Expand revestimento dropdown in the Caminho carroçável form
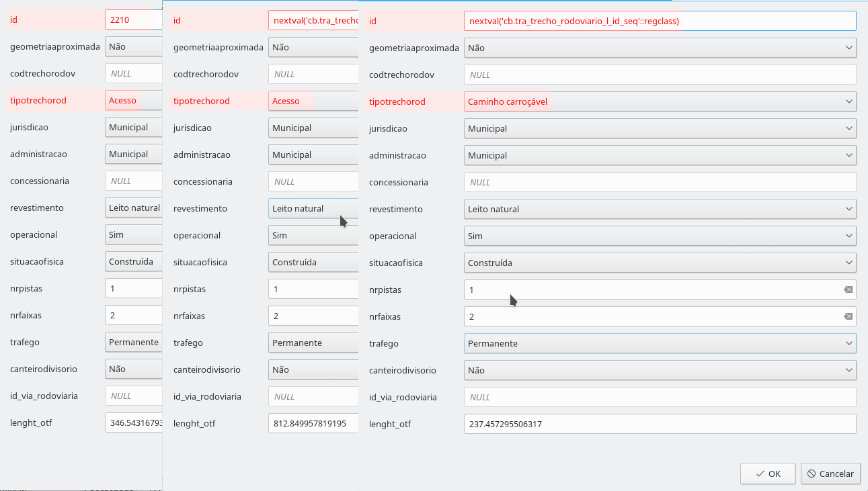868x491 pixels. tap(660, 209)
